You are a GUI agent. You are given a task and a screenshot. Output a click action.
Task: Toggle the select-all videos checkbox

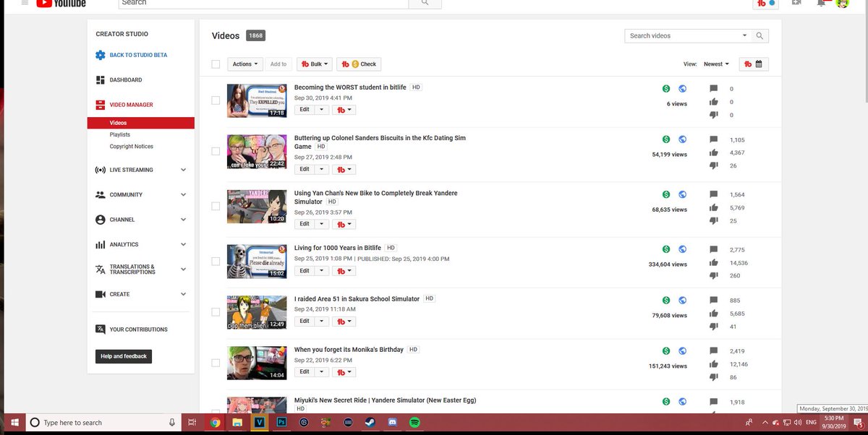tap(216, 64)
